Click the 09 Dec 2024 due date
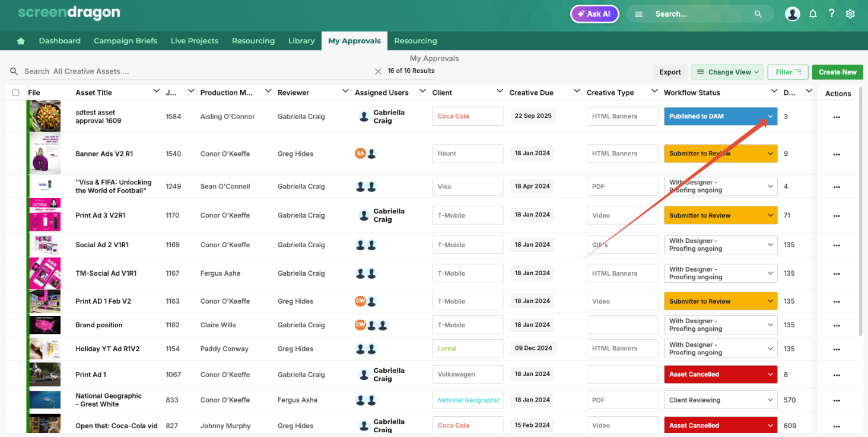868x437 pixels. (533, 348)
